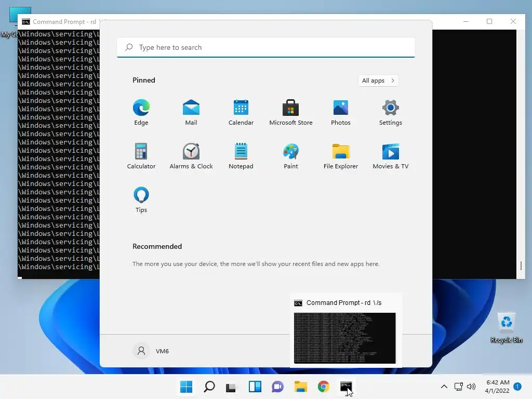Open the Widgets taskbar icon
532x399 pixels.
(255, 387)
